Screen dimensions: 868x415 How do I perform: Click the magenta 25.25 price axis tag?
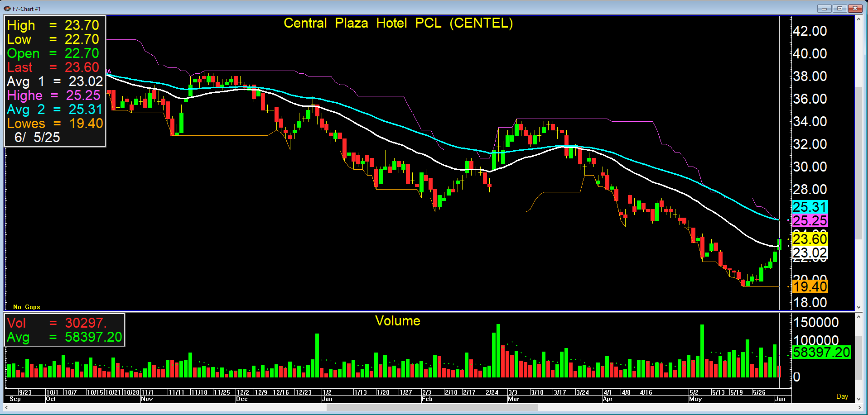pyautogui.click(x=810, y=220)
